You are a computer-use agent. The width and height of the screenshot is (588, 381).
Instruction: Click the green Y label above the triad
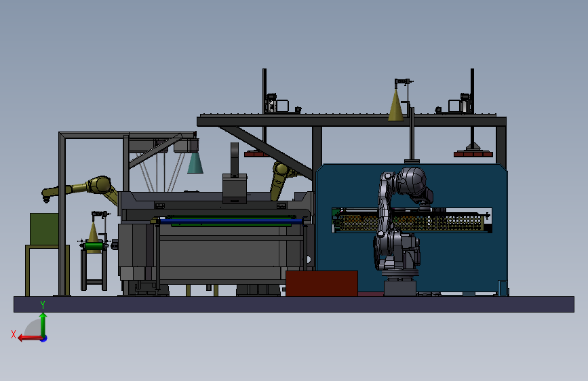pos(43,304)
